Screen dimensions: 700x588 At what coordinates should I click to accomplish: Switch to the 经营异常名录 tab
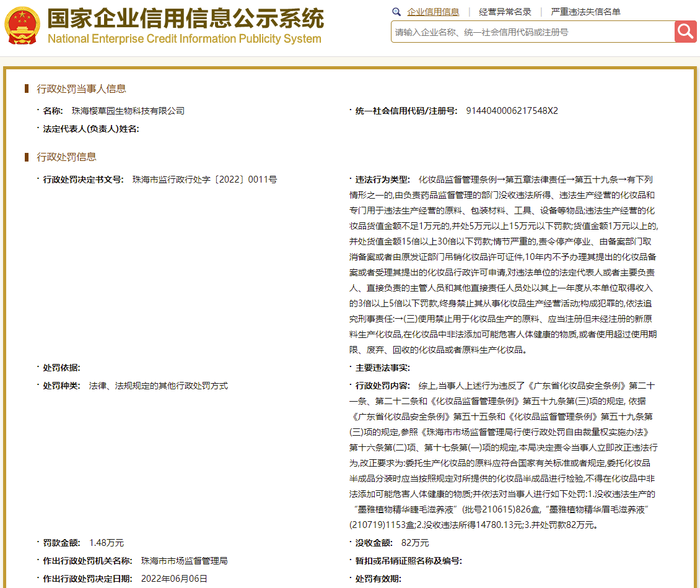coord(505,12)
